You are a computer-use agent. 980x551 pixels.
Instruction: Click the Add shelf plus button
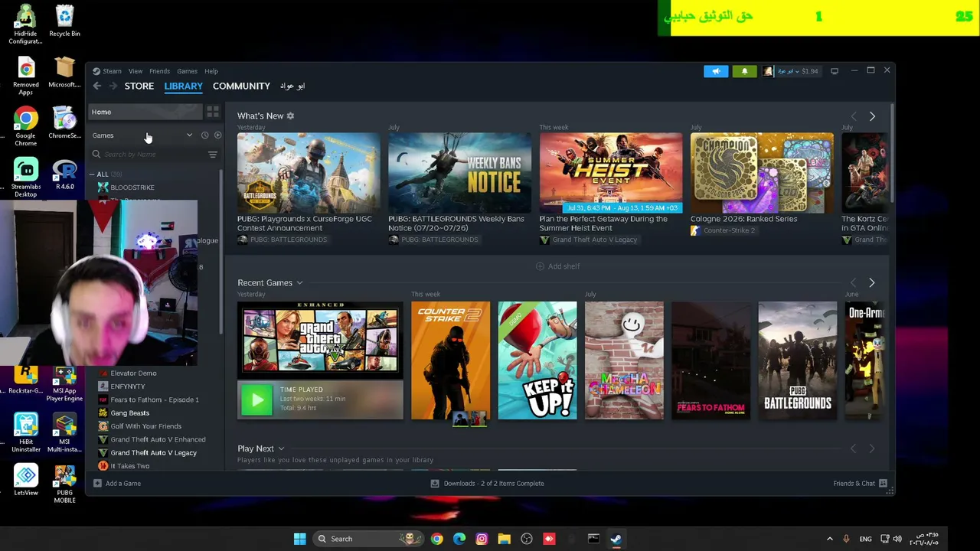pyautogui.click(x=540, y=266)
